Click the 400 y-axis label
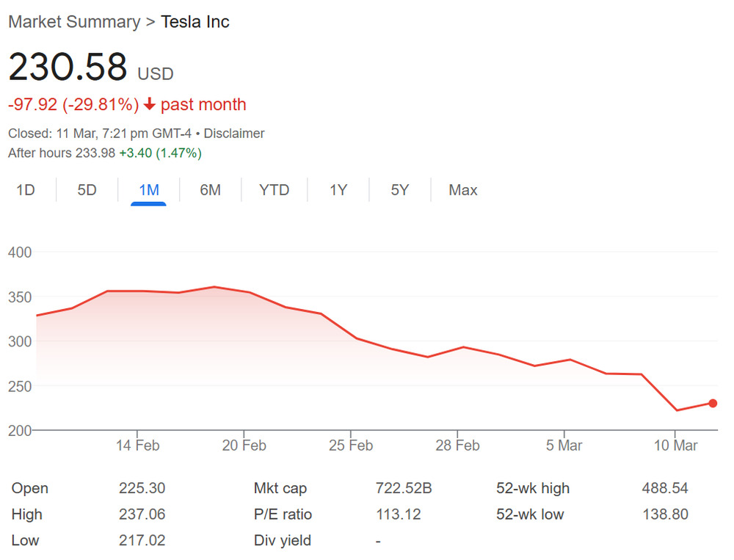The height and width of the screenshot is (560, 734). click(20, 252)
